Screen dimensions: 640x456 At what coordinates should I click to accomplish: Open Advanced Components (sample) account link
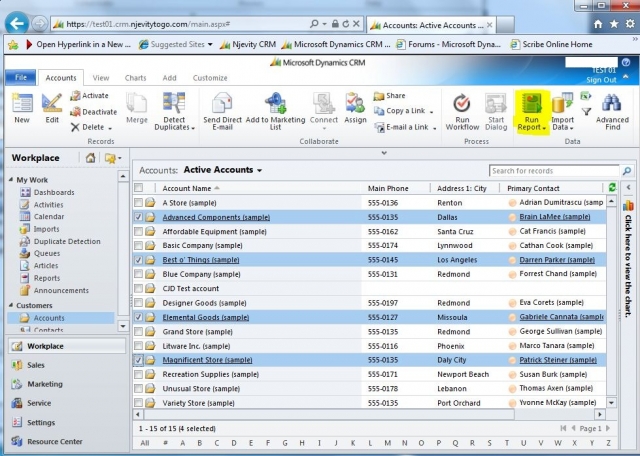[216, 217]
